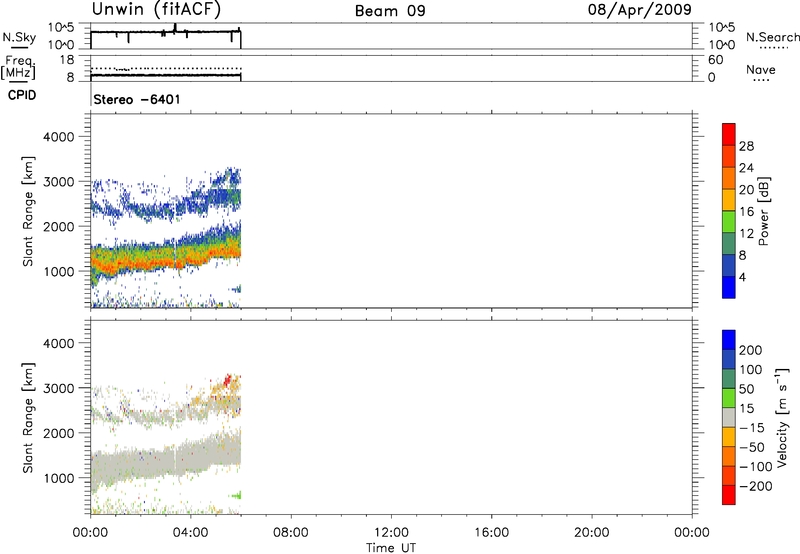800x554 pixels.
Task: Click the blue bottom of the Power color bar
Action: (729, 287)
